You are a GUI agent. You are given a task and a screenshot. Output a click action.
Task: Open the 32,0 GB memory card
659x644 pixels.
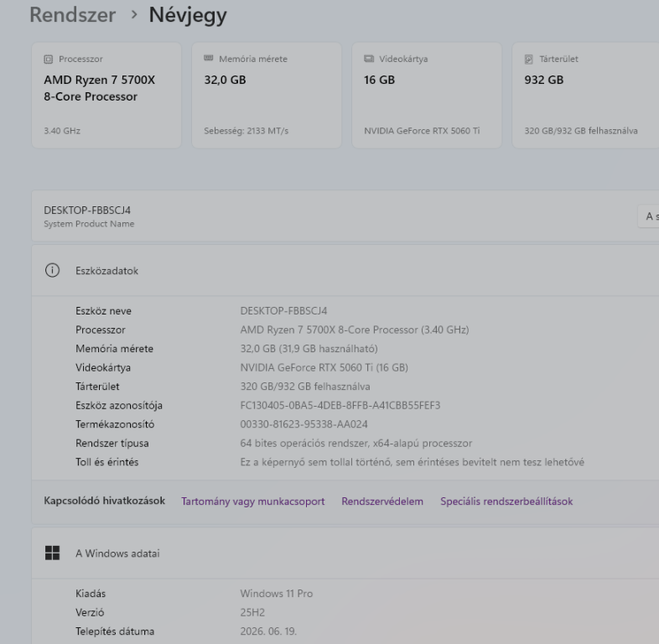267,96
